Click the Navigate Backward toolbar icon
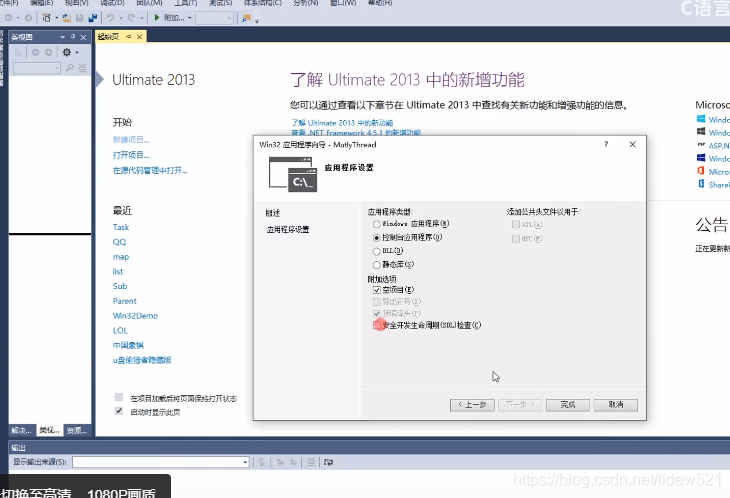Viewport: 730px width, 498px height. (x=8, y=18)
